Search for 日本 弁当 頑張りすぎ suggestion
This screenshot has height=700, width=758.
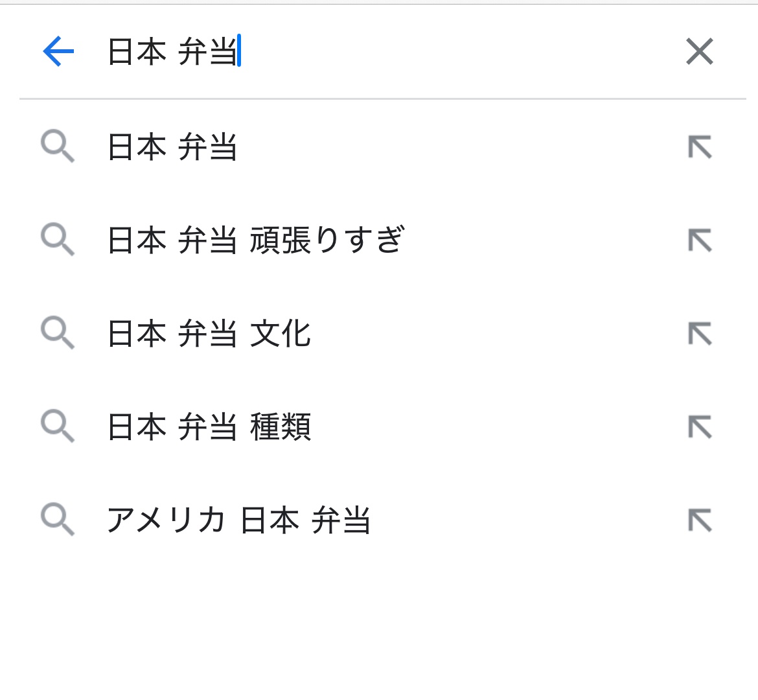(x=256, y=240)
